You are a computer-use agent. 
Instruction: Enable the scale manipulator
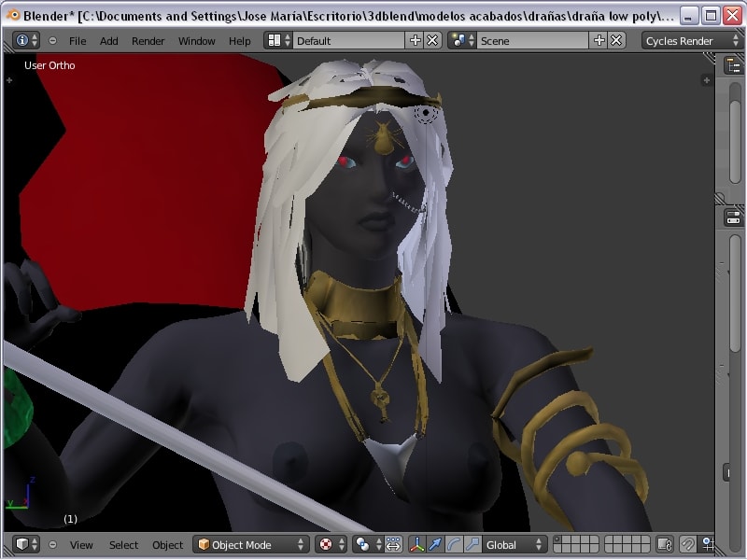click(472, 544)
